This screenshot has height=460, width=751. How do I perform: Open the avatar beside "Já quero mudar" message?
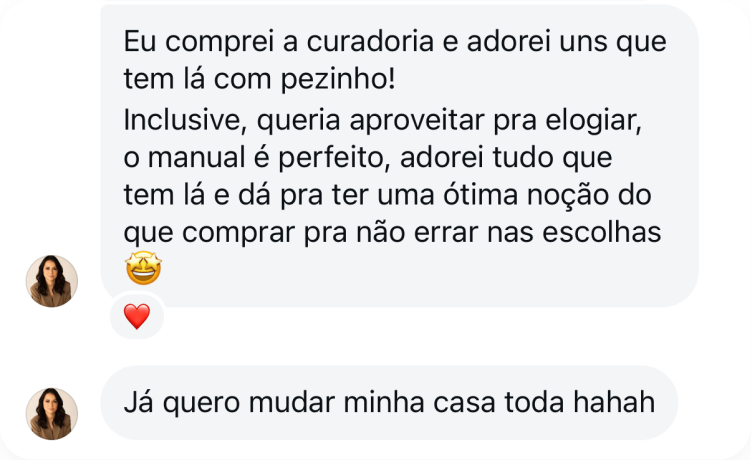(x=52, y=413)
